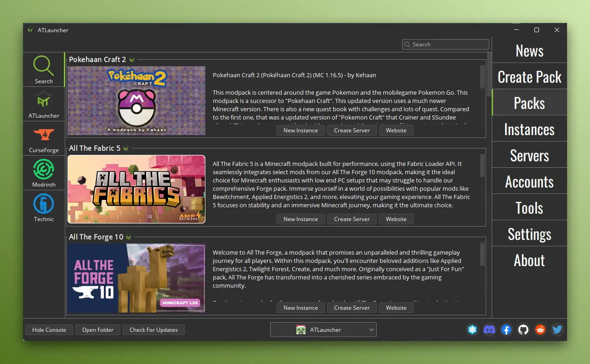Open Technic packs using the sidebar icon
Viewport: 590px width, 364px height.
[x=44, y=207]
